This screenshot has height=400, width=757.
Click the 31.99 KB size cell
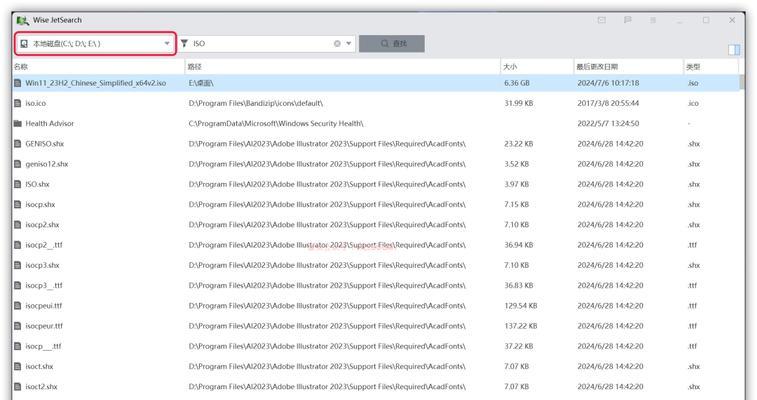point(519,103)
